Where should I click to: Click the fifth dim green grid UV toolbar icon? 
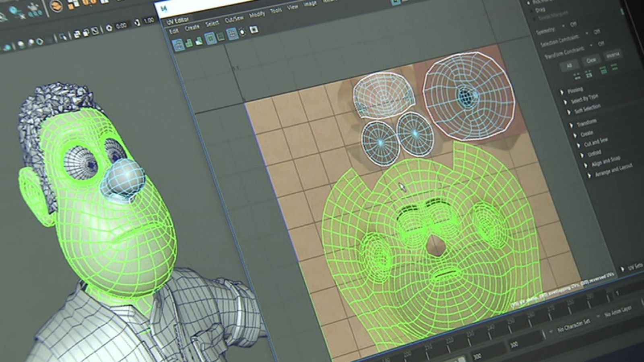[221, 37]
